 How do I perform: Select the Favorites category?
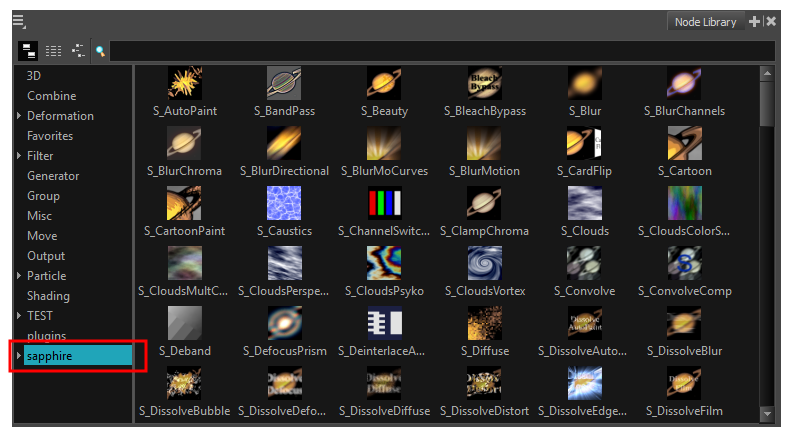(x=50, y=136)
